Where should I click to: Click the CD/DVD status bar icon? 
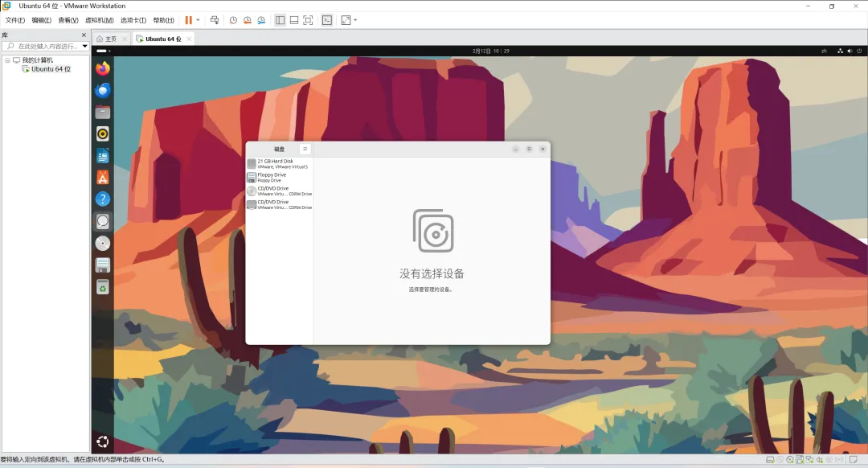(x=790, y=460)
